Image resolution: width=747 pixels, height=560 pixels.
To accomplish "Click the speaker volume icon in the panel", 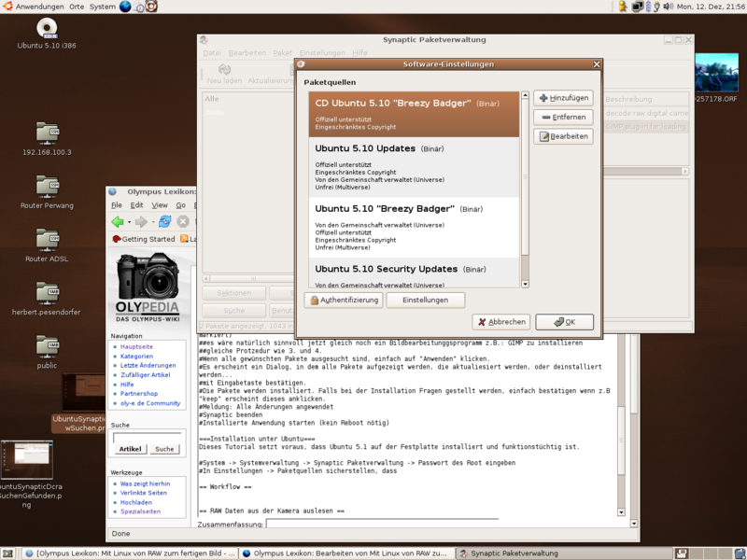I will 668,7.
